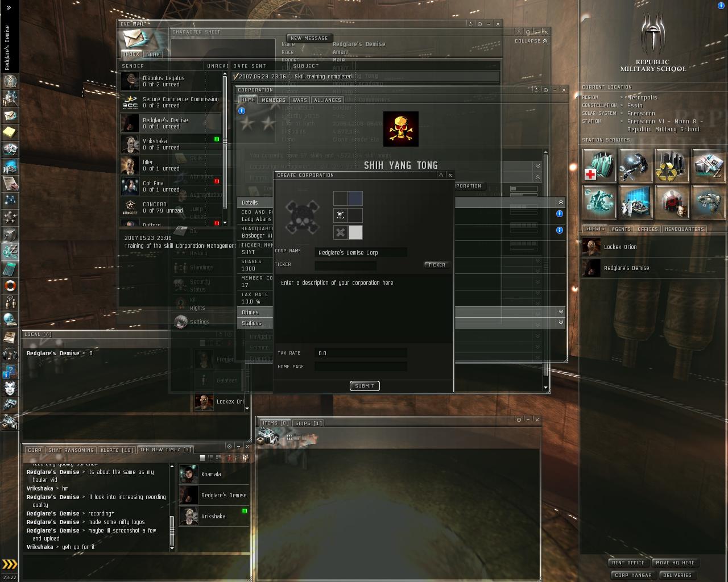Click the Deliveries button
This screenshot has height=582, width=728.
(677, 575)
